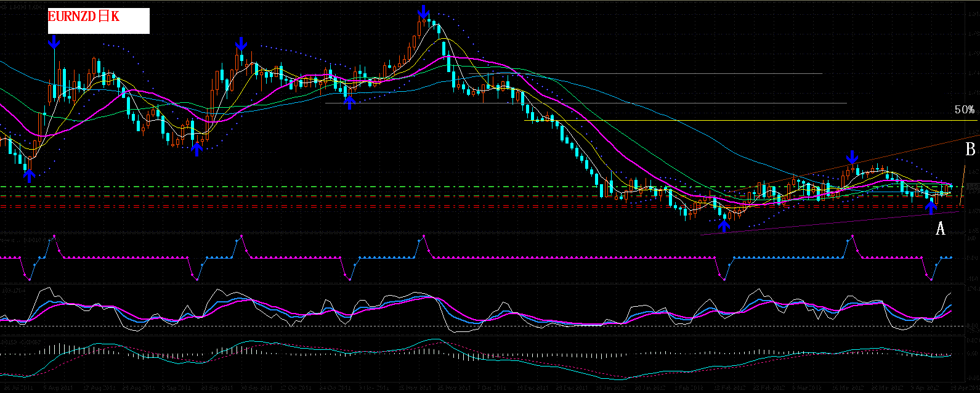Click the letter A annotation

click(940, 229)
